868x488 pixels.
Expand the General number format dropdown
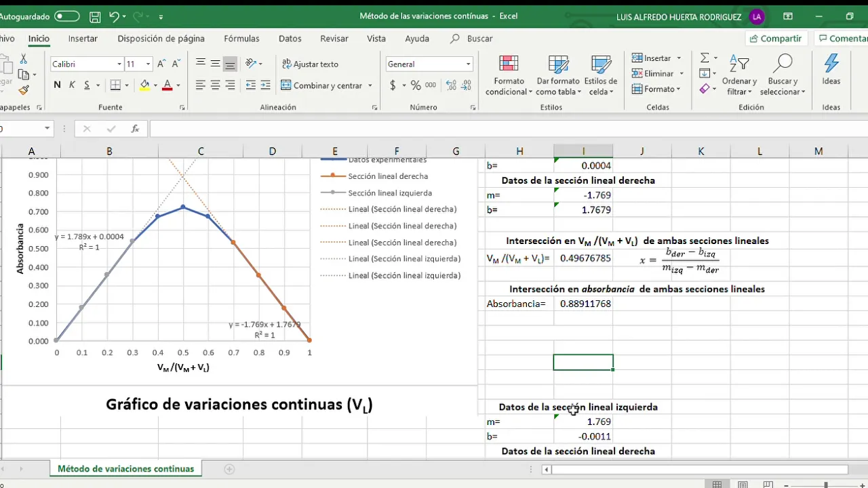(x=468, y=64)
